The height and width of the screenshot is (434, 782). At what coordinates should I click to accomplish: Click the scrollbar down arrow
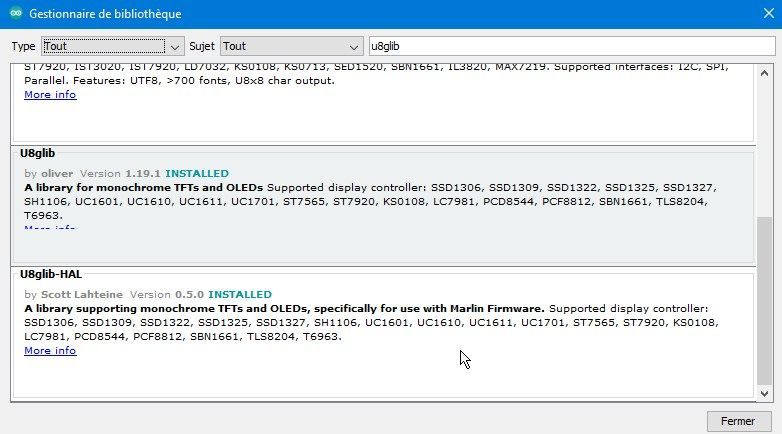click(764, 394)
